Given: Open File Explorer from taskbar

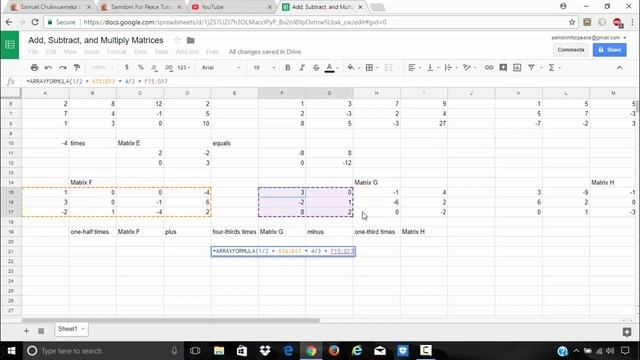Looking at the screenshot, I should pos(219,351).
